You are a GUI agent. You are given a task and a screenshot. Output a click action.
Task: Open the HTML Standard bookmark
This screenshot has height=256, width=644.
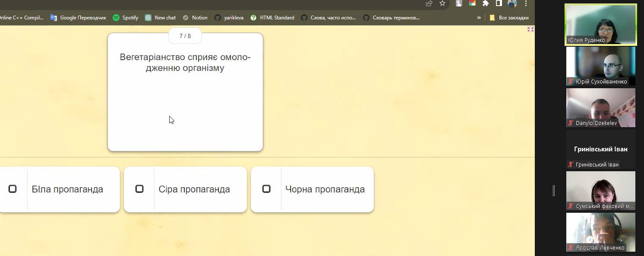click(272, 18)
